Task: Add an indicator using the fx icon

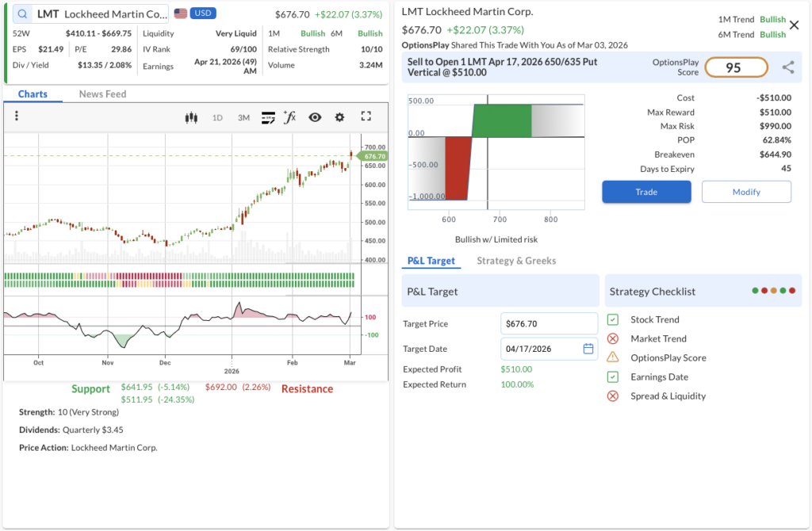Action: tap(290, 117)
